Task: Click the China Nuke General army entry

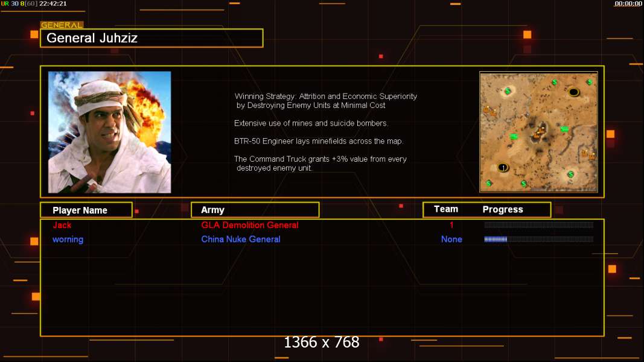Action: 241,240
